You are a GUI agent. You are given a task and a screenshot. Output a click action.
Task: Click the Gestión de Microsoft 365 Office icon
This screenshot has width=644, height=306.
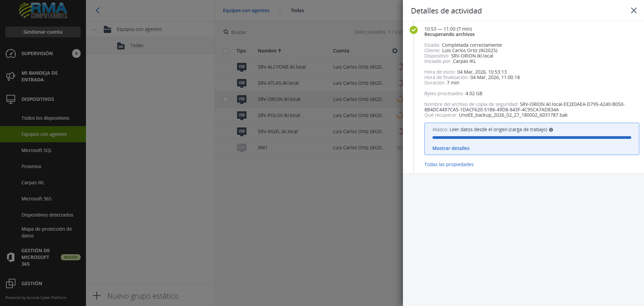11,257
